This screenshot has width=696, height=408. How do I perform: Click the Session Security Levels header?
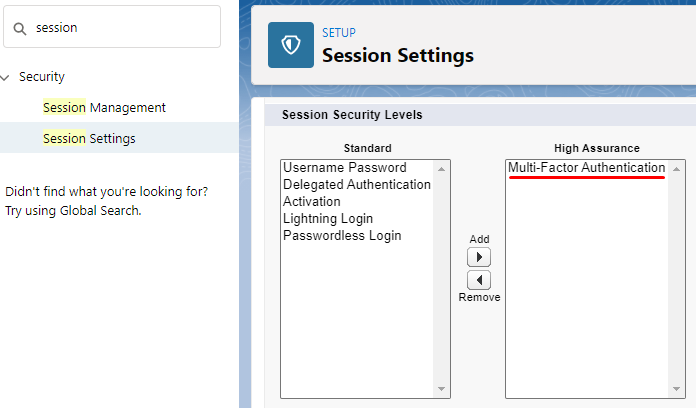[x=352, y=115]
